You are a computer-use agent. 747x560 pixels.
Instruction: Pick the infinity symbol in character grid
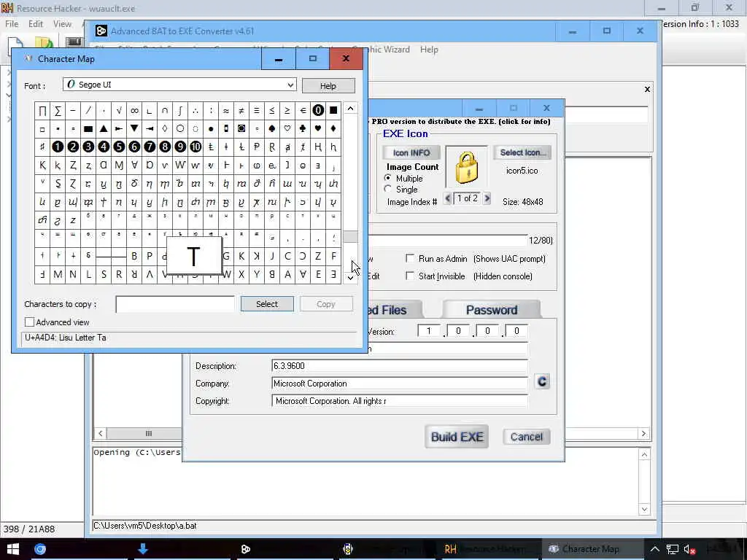point(134,111)
